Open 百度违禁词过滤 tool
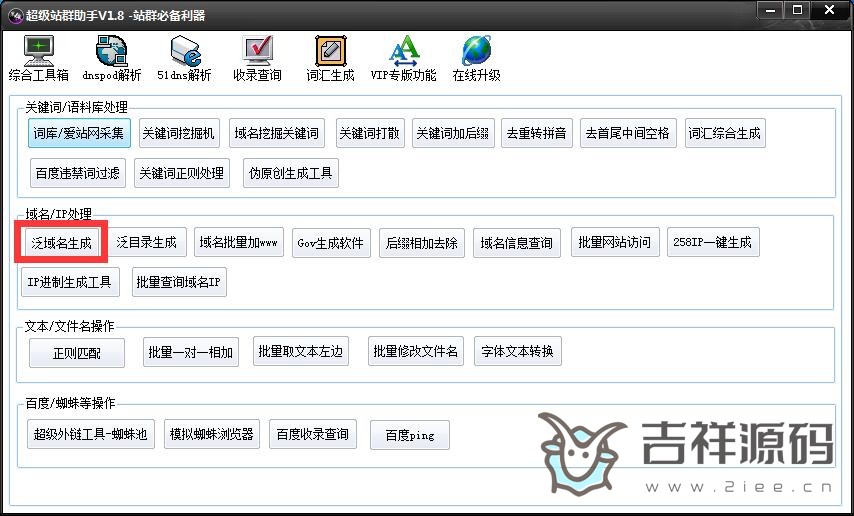Image resolution: width=854 pixels, height=516 pixels. click(x=78, y=173)
